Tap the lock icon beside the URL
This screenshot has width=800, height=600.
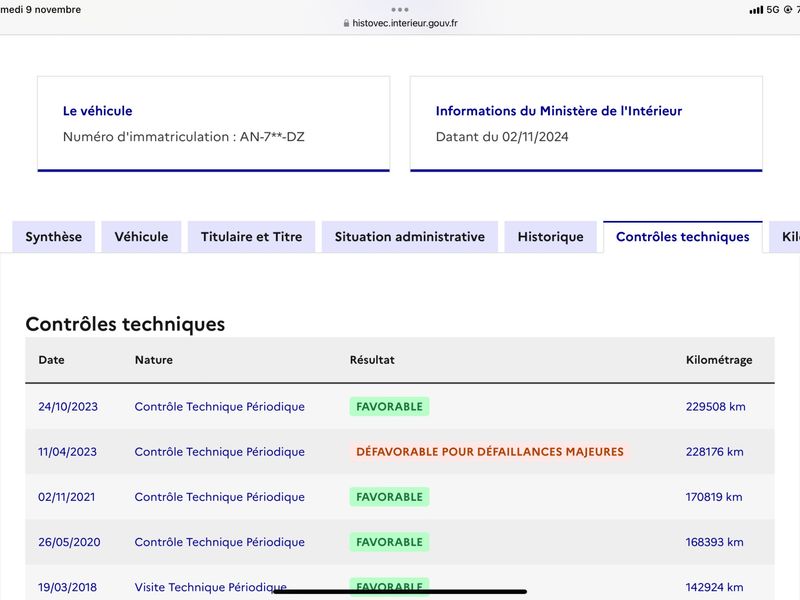(346, 23)
